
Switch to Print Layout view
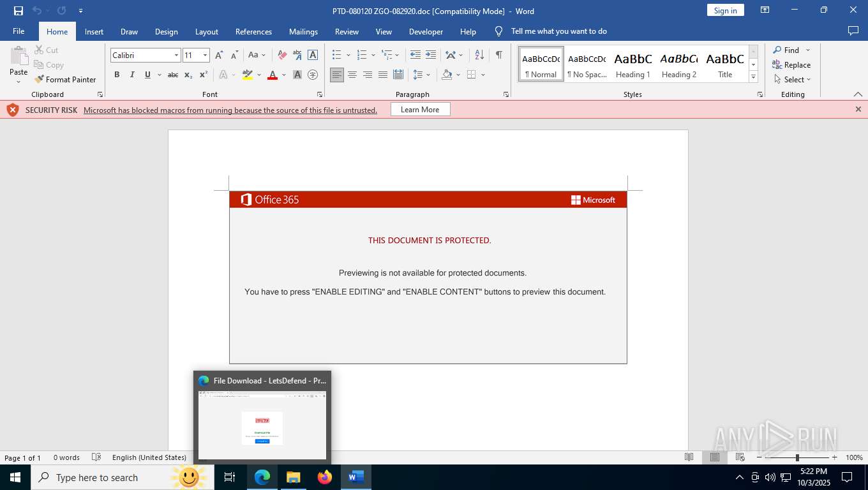coord(715,457)
